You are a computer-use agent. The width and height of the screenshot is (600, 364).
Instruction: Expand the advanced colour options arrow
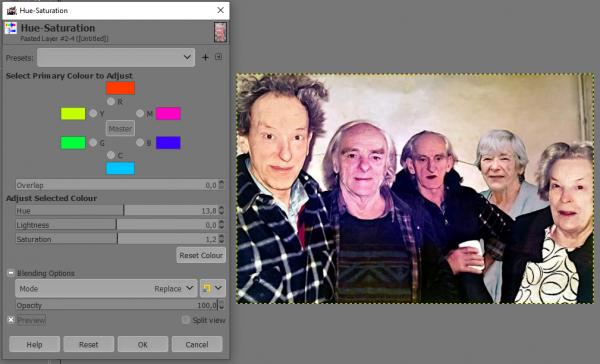click(x=218, y=288)
